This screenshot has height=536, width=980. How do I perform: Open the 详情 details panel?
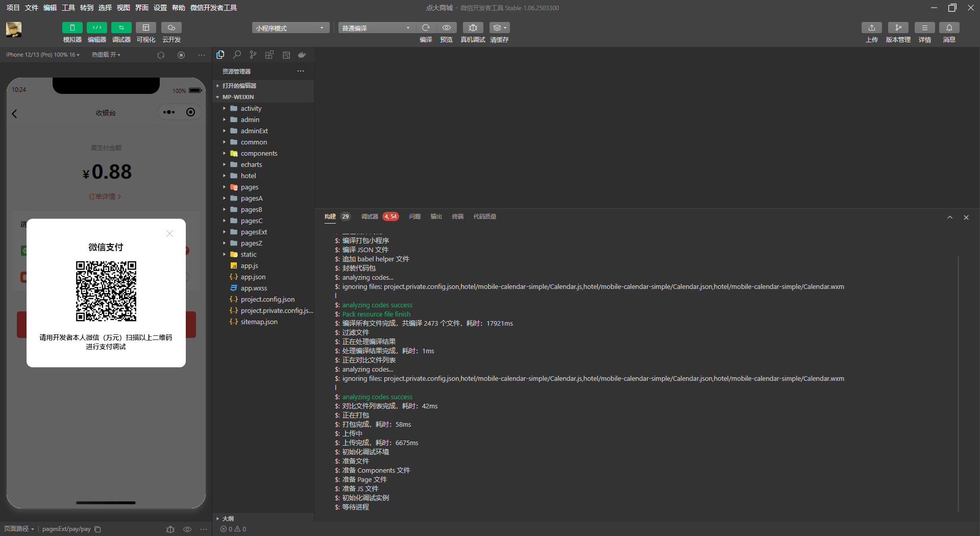coord(925,28)
